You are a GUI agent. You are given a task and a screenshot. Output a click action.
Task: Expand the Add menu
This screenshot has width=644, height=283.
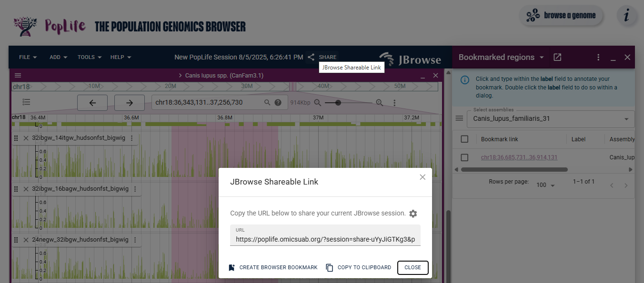coord(58,57)
